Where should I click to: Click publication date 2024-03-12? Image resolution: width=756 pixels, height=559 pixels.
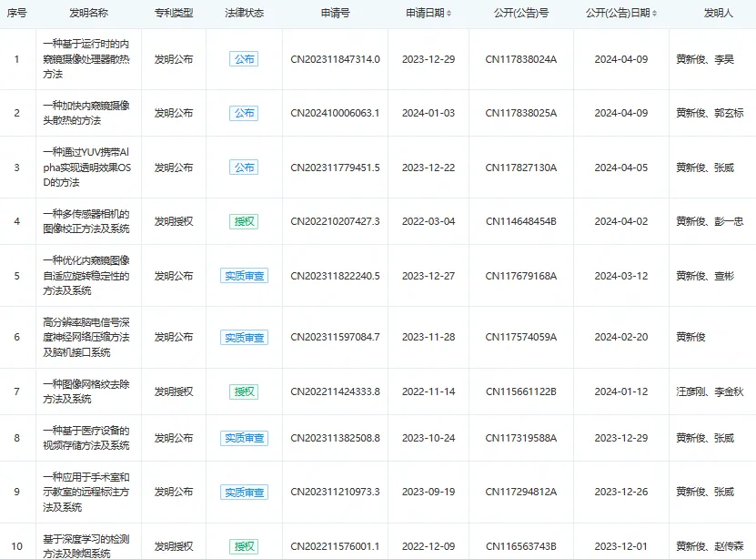[x=621, y=276]
